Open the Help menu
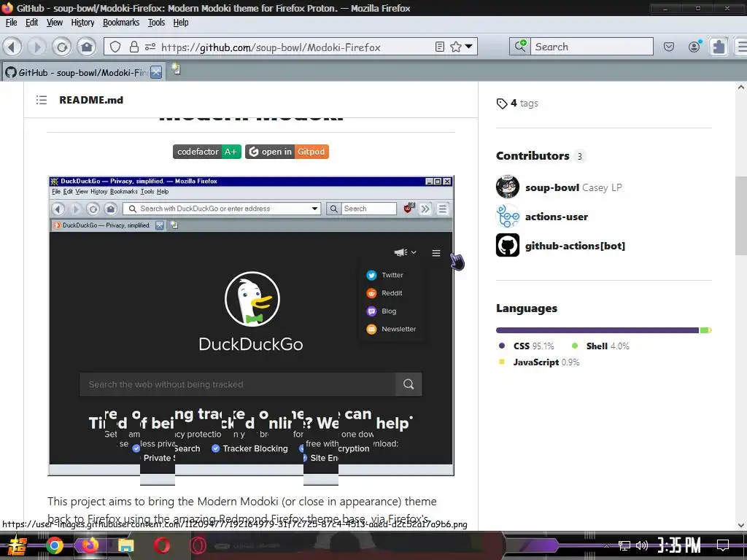The width and height of the screenshot is (747, 560). (x=181, y=23)
